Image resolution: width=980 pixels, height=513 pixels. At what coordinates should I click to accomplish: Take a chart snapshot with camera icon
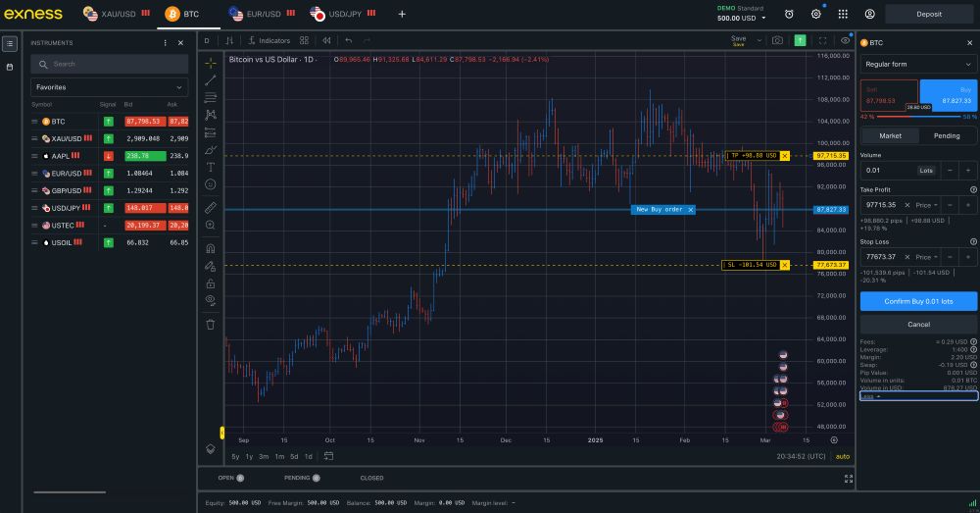[x=777, y=41]
